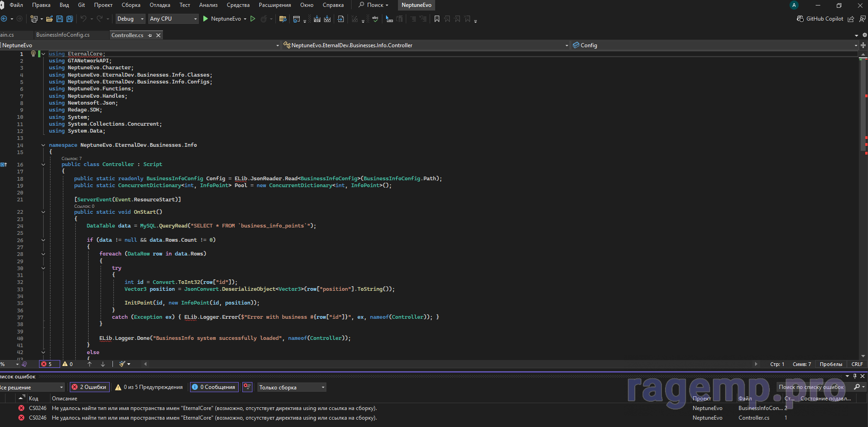The height and width of the screenshot is (427, 868).
Task: Toggle the clear error list filter button
Action: click(x=247, y=387)
